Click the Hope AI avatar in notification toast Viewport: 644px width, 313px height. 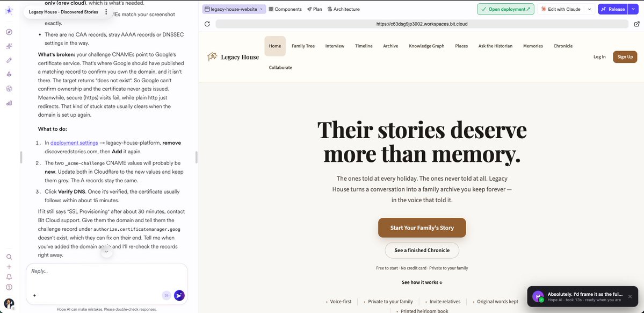pos(538,296)
